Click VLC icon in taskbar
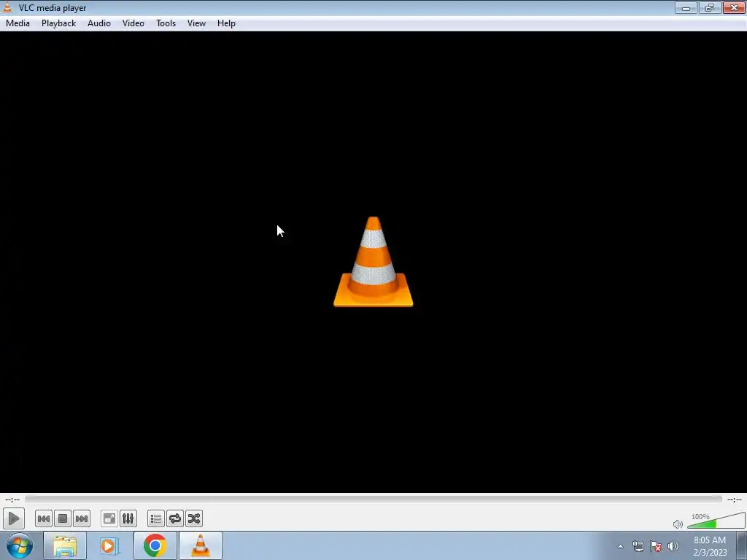The image size is (747, 560). tap(201, 545)
